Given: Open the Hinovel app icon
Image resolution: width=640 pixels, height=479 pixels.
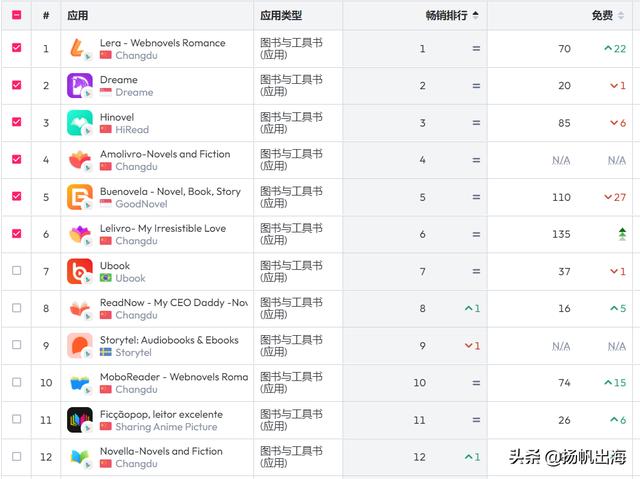Looking at the screenshot, I should [79, 123].
